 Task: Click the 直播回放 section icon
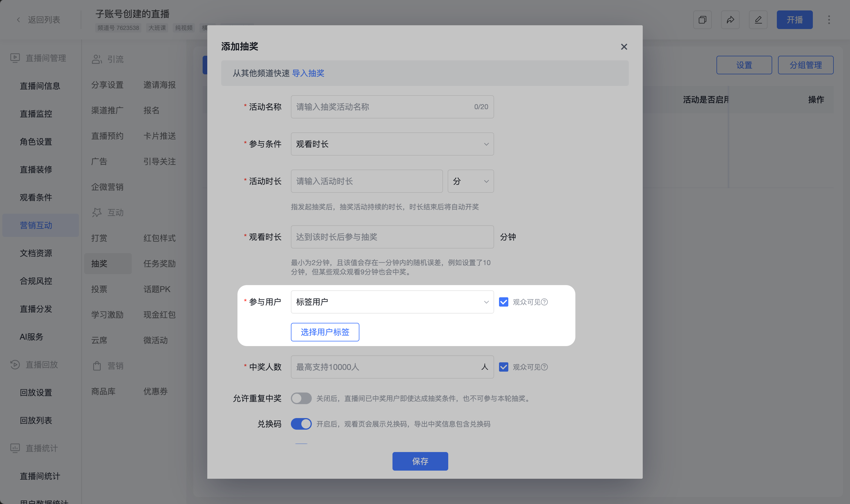tap(15, 364)
